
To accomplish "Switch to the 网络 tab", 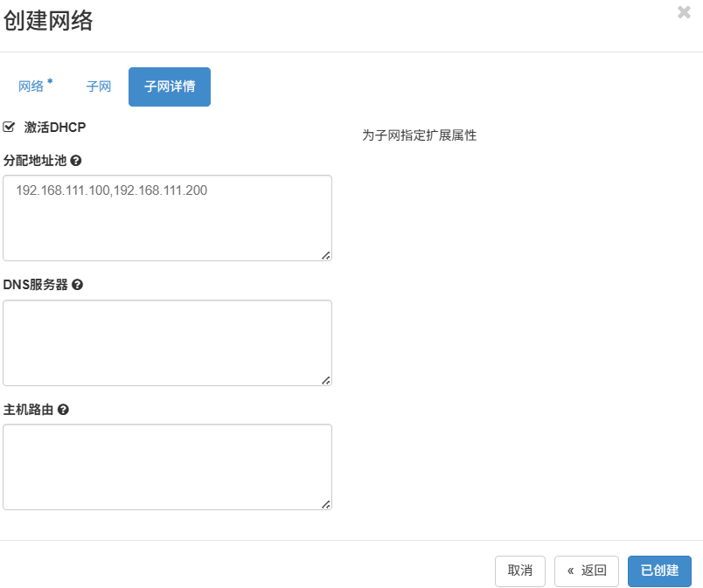I will pyautogui.click(x=36, y=86).
